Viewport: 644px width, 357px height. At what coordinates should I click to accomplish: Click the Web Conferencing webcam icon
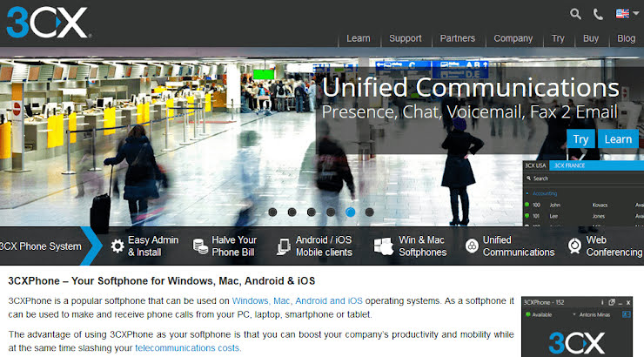pos(574,246)
